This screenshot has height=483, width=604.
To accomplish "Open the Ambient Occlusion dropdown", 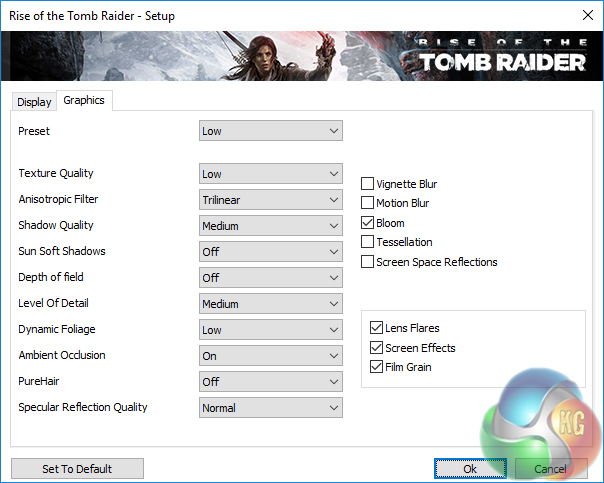I will 270,356.
